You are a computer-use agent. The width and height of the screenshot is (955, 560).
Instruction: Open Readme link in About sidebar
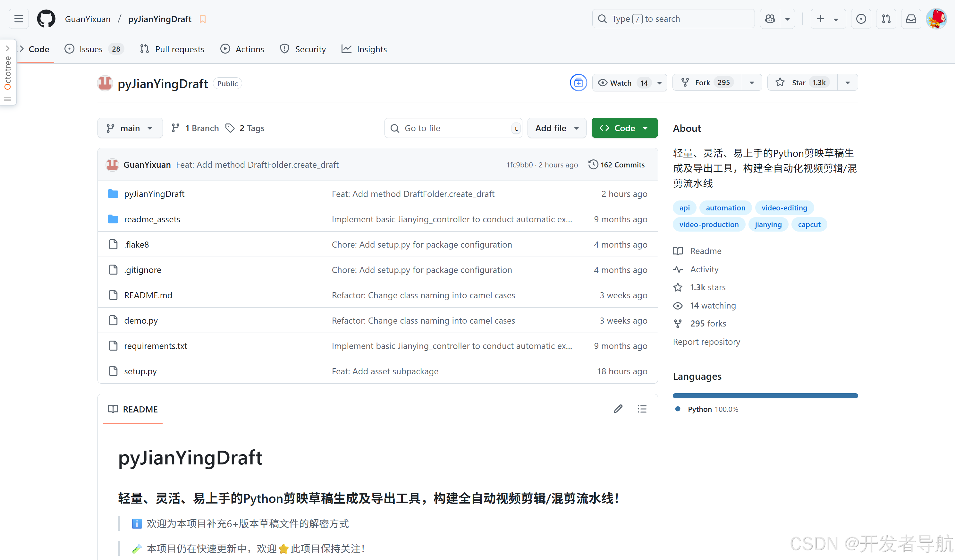(x=698, y=251)
